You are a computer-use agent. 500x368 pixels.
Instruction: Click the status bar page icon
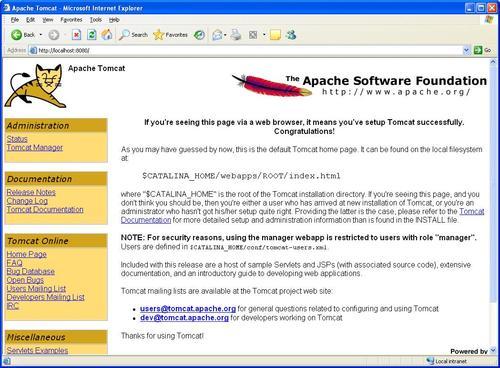point(7,361)
